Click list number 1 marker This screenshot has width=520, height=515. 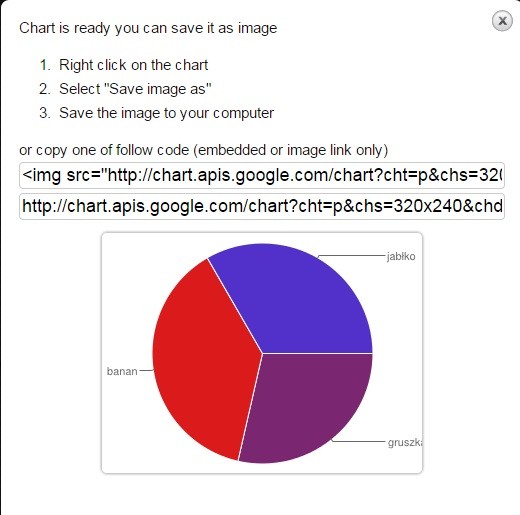(x=45, y=65)
